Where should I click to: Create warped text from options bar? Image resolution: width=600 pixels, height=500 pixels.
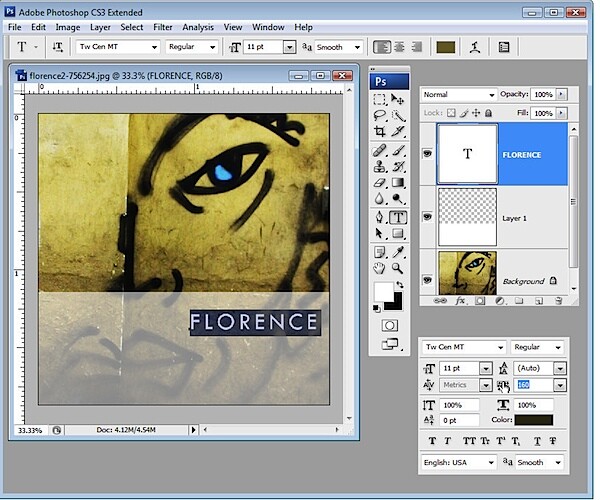pos(475,47)
